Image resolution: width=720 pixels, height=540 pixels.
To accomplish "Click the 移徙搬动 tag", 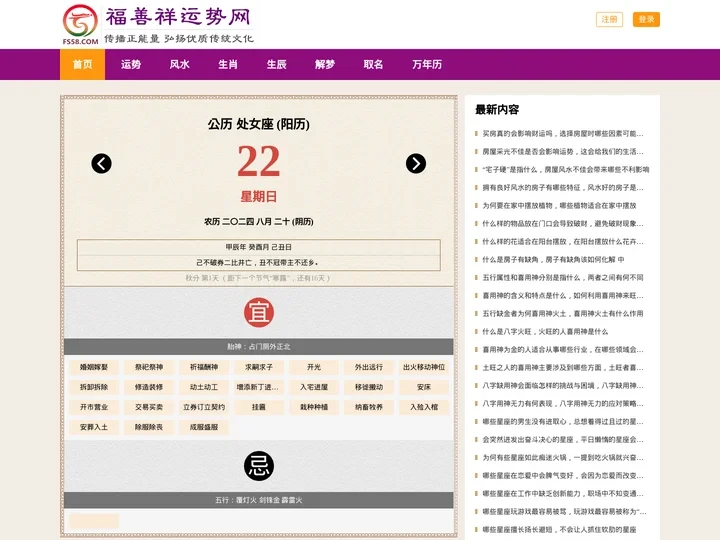I will pos(369,387).
